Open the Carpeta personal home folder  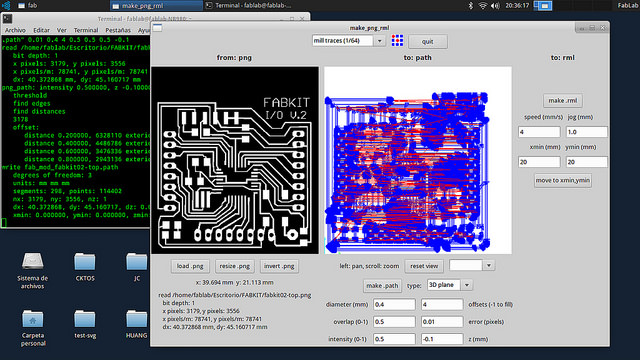tap(33, 328)
